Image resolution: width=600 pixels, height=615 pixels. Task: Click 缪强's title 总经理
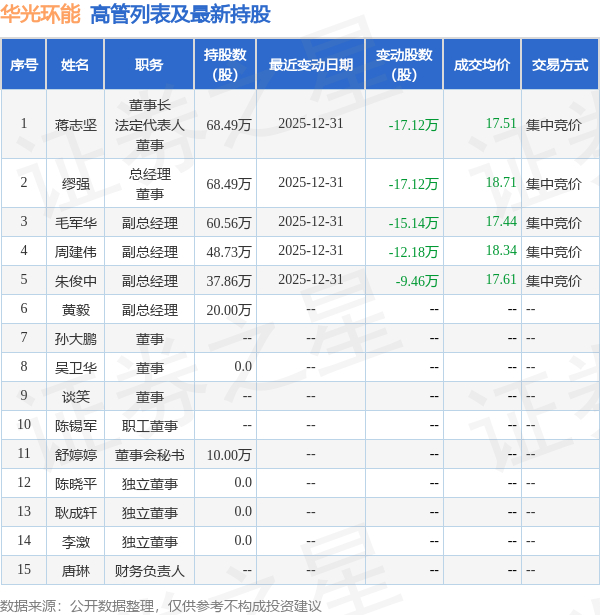click(x=149, y=174)
